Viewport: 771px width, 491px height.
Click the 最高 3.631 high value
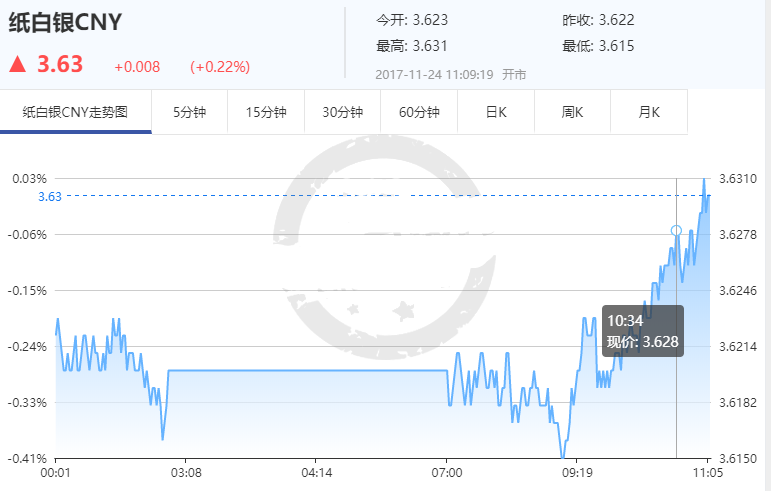click(x=411, y=46)
